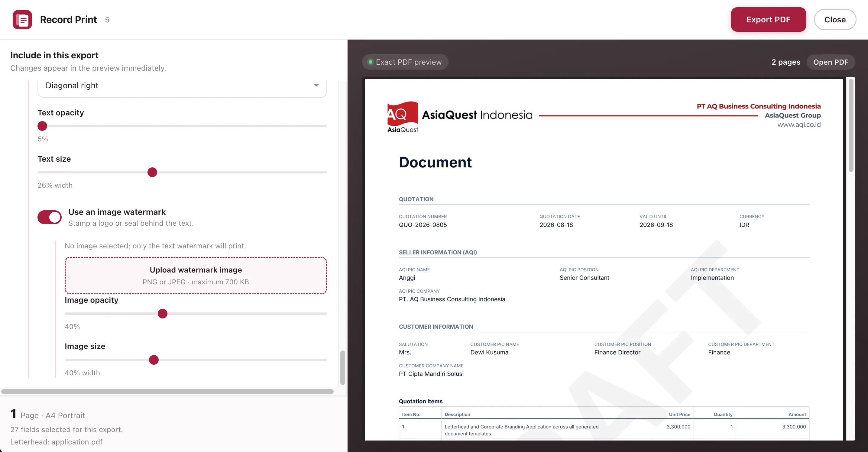Viewport: 868px width, 452px height.
Task: Click the Quotation Items table heading
Action: tap(420, 401)
